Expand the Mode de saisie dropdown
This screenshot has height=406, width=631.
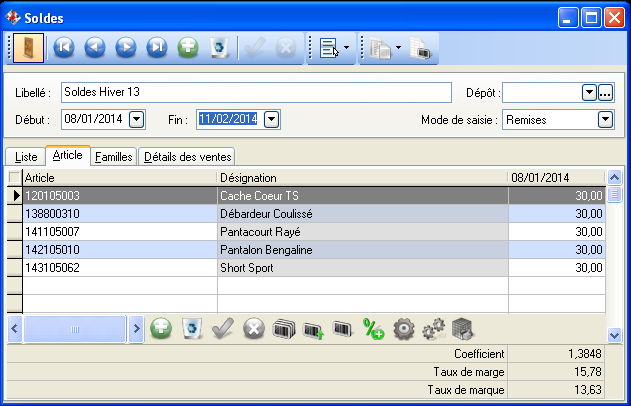(x=604, y=120)
